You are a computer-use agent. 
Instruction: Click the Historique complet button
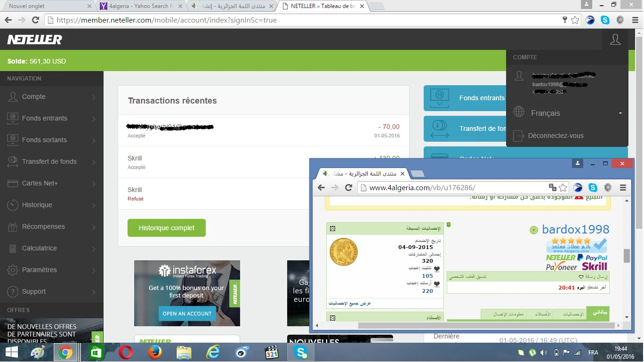166,228
